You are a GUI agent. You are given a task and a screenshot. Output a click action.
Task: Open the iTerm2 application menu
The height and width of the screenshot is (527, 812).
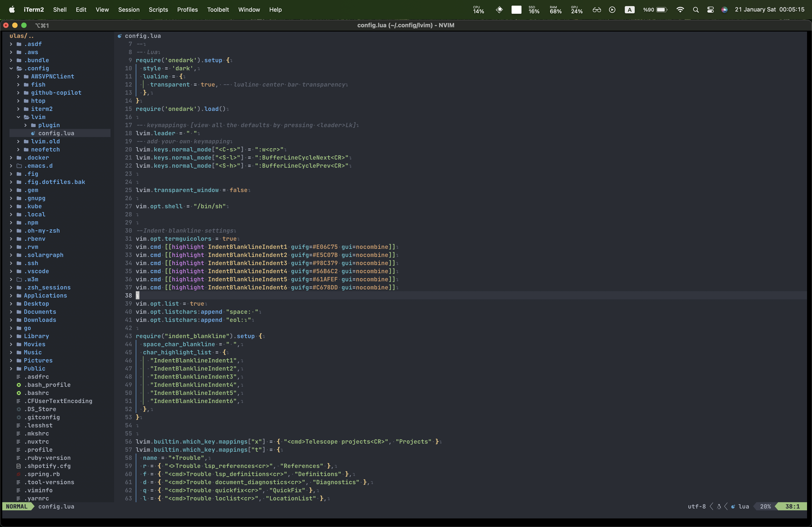pos(34,9)
